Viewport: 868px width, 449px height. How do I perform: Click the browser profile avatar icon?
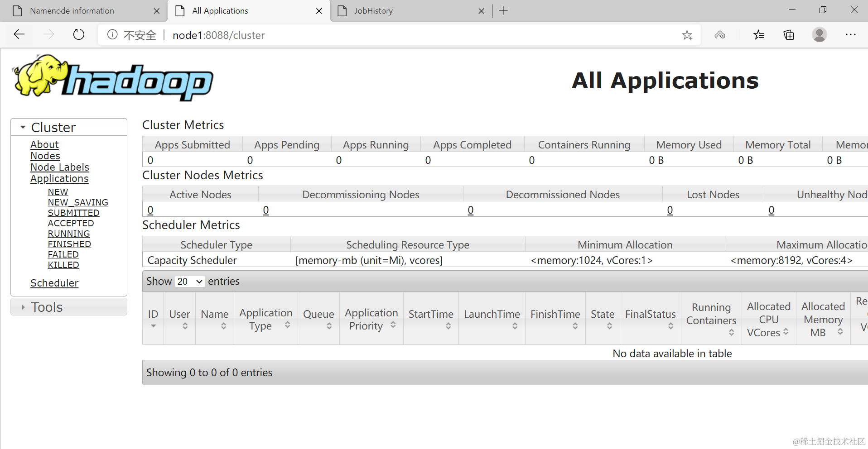pos(820,34)
